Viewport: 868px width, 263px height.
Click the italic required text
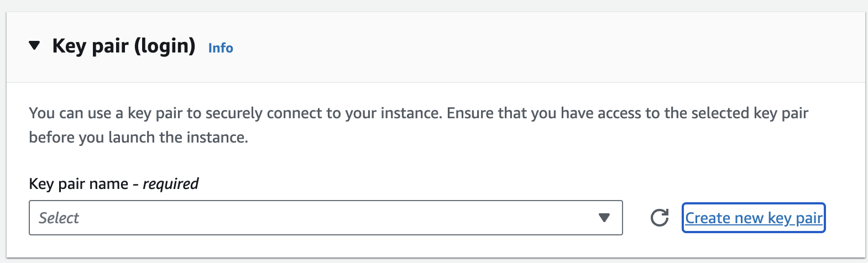click(170, 183)
